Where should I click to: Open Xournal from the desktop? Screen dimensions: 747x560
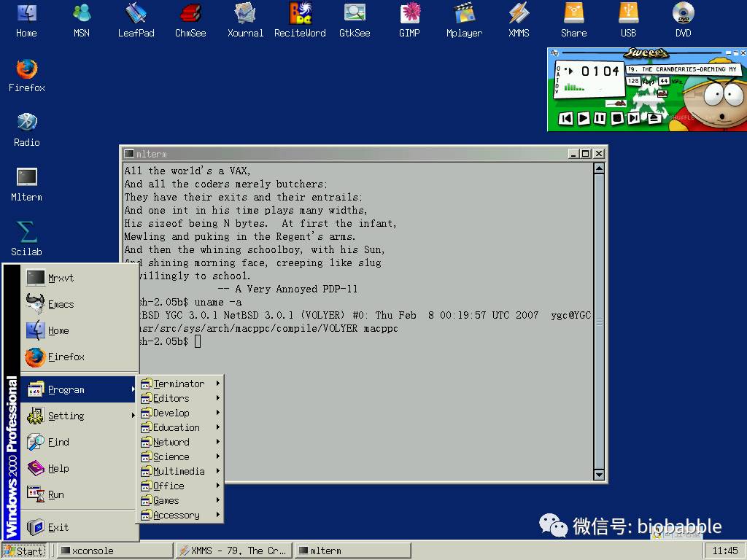[x=245, y=13]
